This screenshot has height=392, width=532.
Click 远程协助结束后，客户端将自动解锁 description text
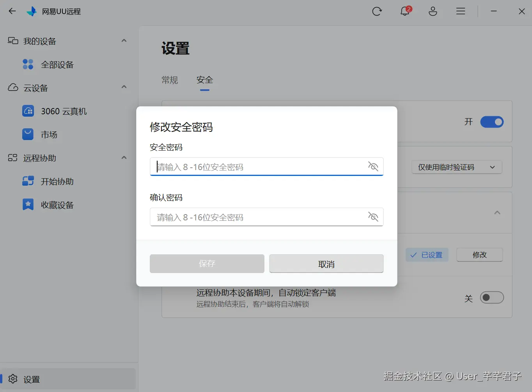(x=253, y=304)
